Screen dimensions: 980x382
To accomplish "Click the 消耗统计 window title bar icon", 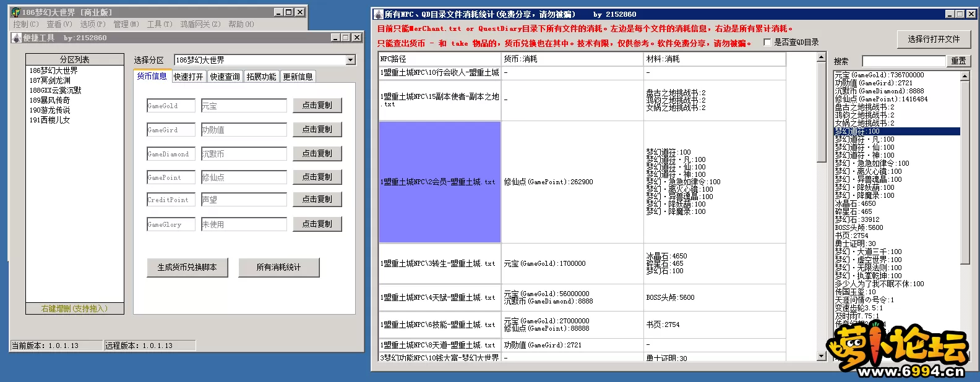I will pyautogui.click(x=379, y=14).
